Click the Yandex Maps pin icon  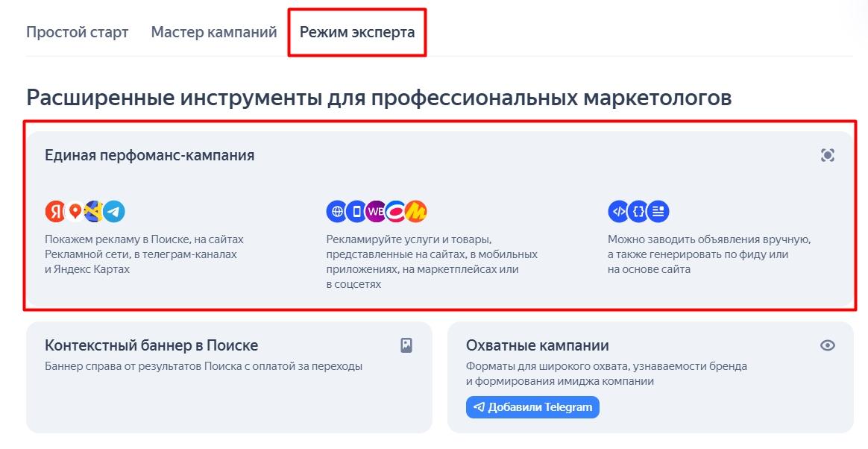click(x=75, y=212)
